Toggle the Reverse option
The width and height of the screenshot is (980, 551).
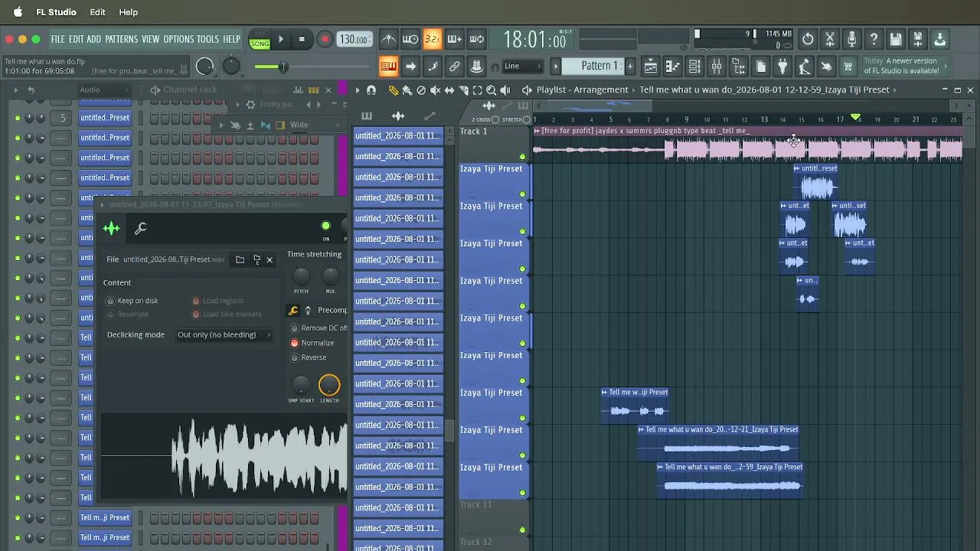click(294, 357)
